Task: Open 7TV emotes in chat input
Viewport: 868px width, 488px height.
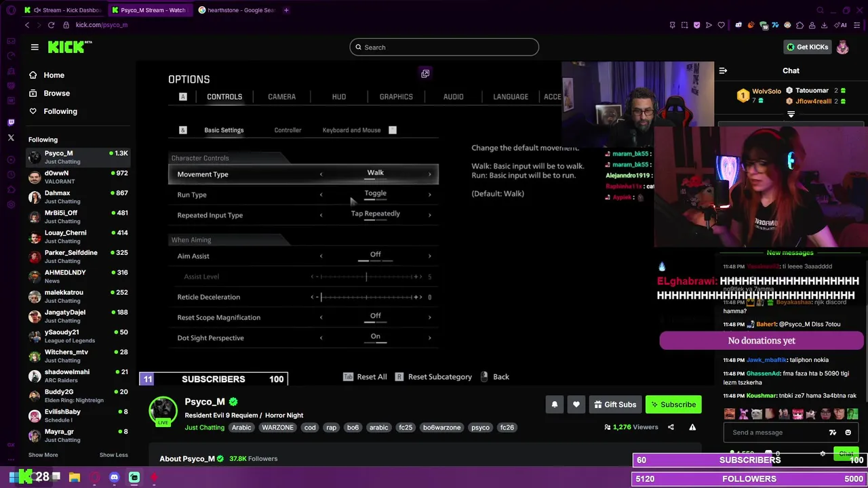Action: pyautogui.click(x=833, y=432)
